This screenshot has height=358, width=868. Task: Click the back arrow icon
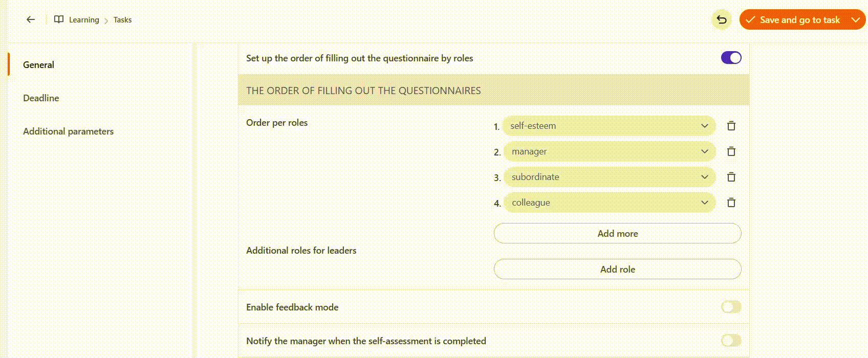point(31,19)
